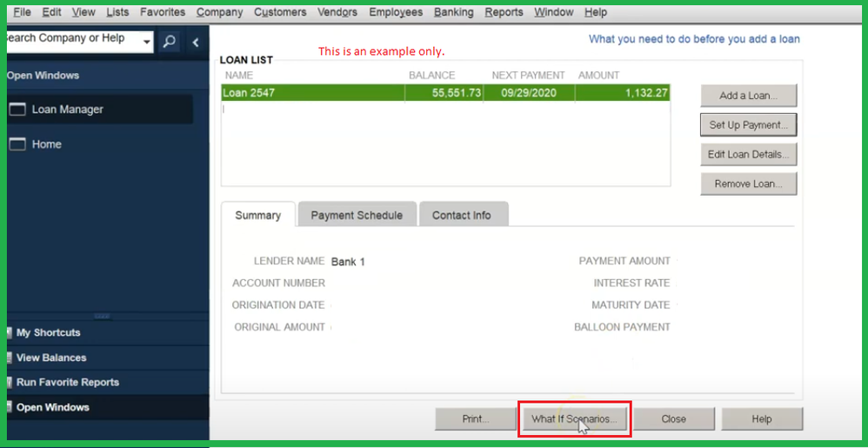Open View Balances section
The image size is (868, 448).
tap(108, 358)
